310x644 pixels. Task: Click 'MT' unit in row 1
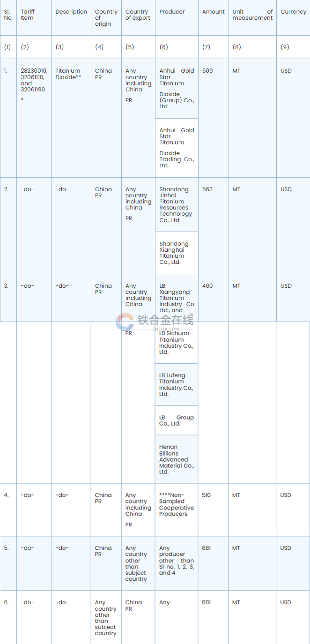(x=236, y=71)
